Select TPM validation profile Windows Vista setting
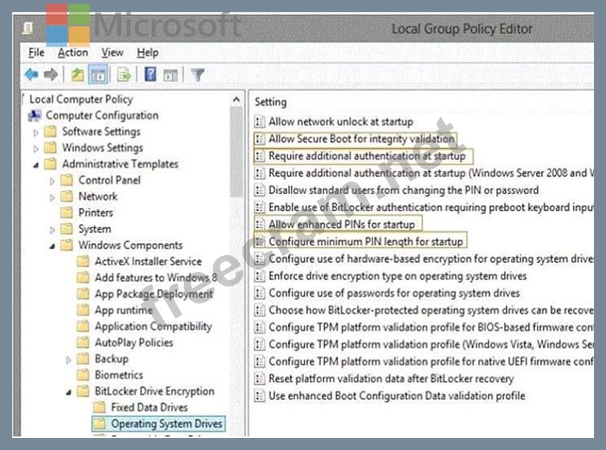The width and height of the screenshot is (606, 450). click(x=431, y=344)
